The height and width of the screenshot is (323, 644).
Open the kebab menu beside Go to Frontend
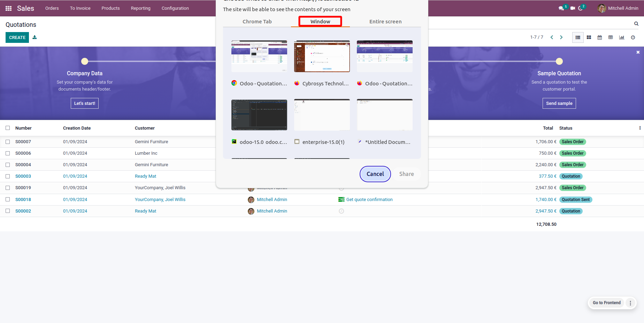tap(630, 303)
